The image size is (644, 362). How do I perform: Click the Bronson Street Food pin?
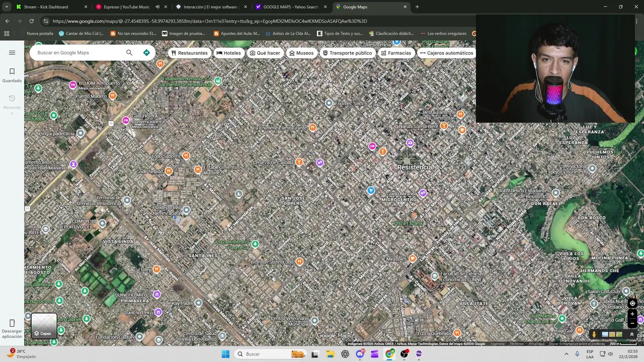[299, 261]
